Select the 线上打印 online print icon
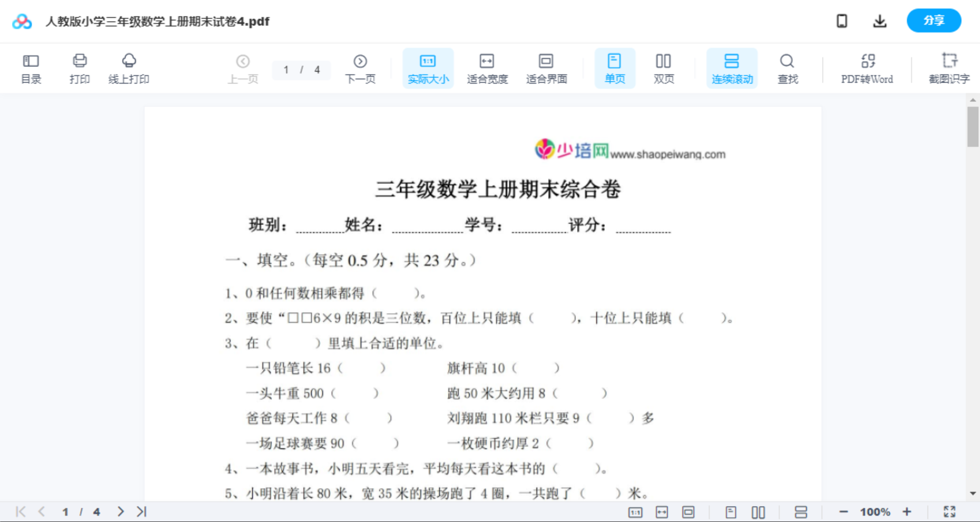This screenshot has height=522, width=980. click(129, 68)
